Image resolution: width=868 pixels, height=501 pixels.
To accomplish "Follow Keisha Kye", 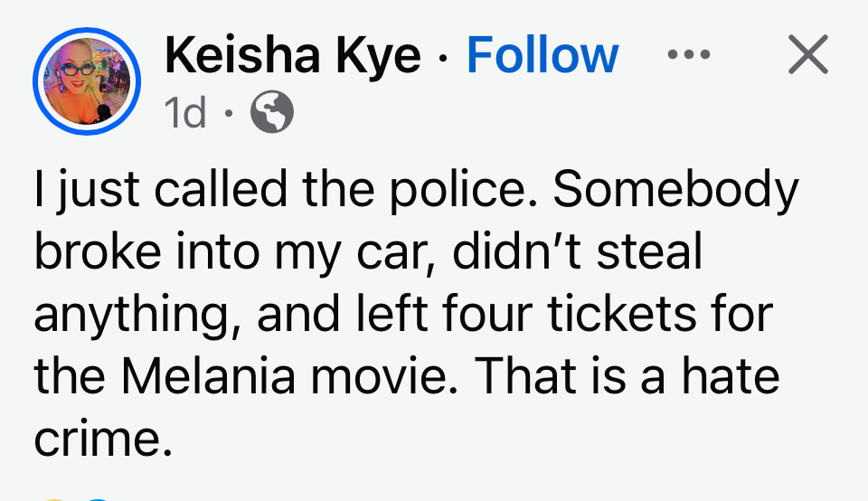I will point(542,56).
